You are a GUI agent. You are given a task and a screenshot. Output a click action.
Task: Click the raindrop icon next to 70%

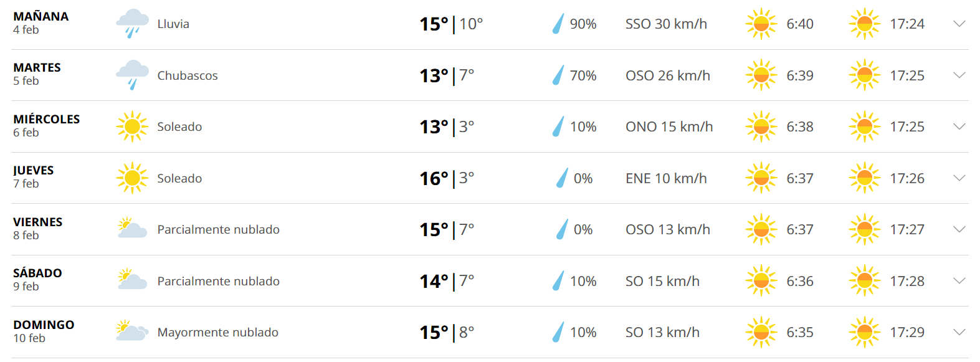pos(558,75)
